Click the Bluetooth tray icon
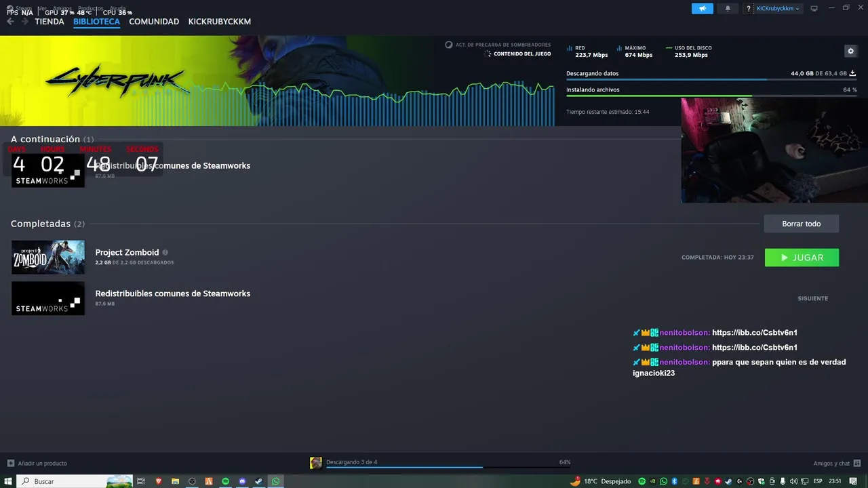868x488 pixels. (675, 481)
